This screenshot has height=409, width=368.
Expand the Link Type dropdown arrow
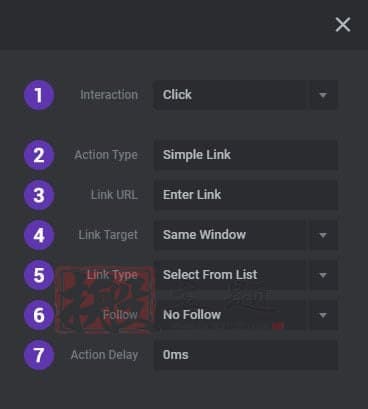pyautogui.click(x=323, y=275)
